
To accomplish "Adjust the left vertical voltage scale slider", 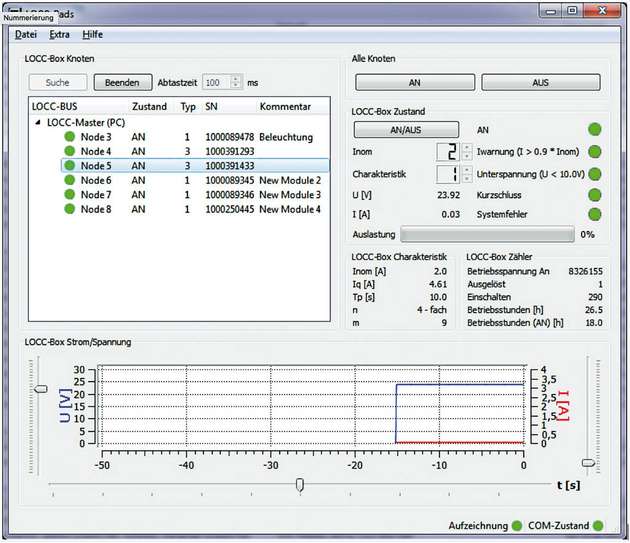I will click(41, 389).
